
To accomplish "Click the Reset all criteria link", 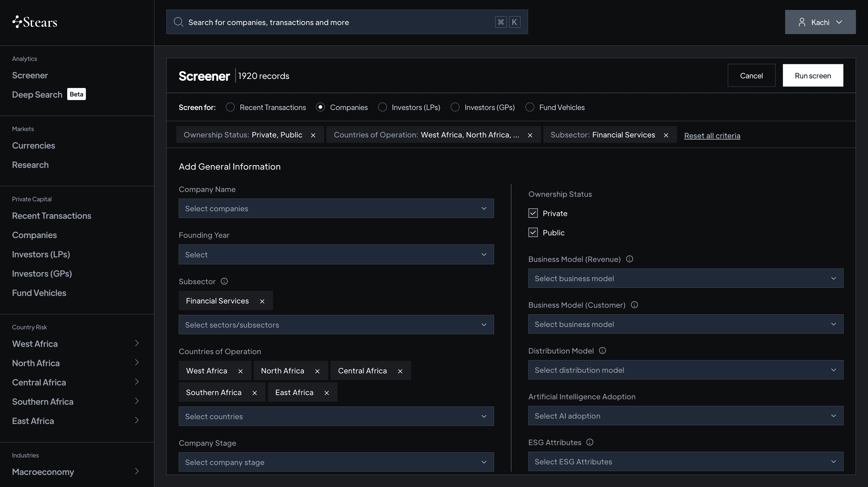I will [x=712, y=136].
